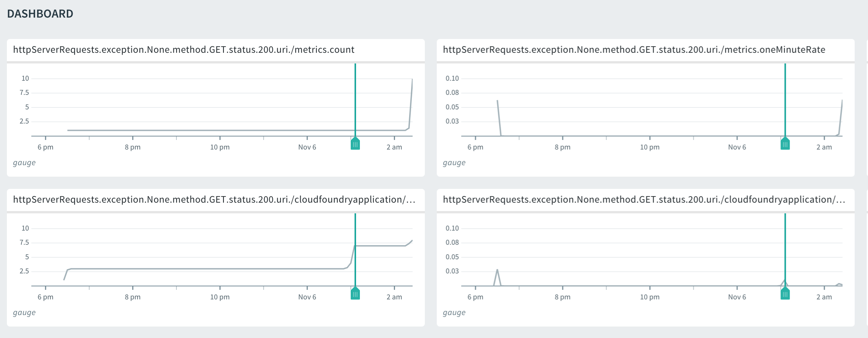Click the 7.5 y-axis label in the metrics.count chart

coord(24,93)
